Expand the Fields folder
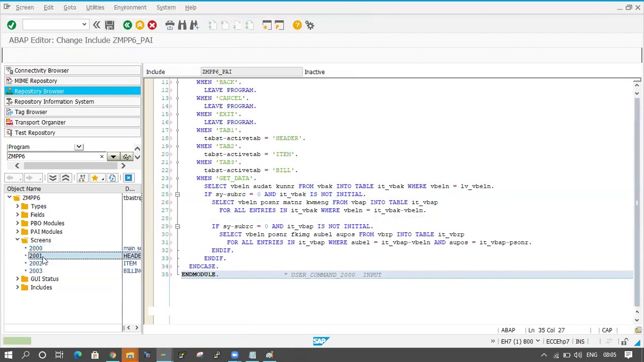644x362 pixels. tap(18, 215)
